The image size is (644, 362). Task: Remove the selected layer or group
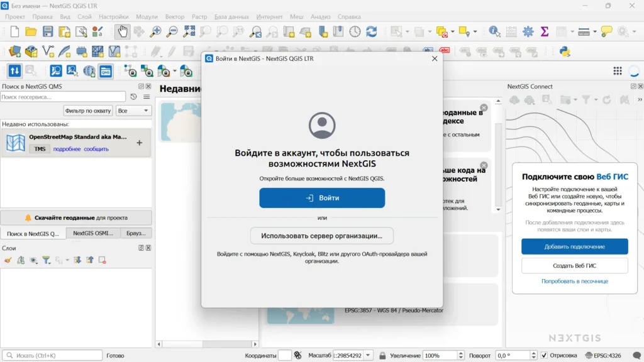pos(103,260)
